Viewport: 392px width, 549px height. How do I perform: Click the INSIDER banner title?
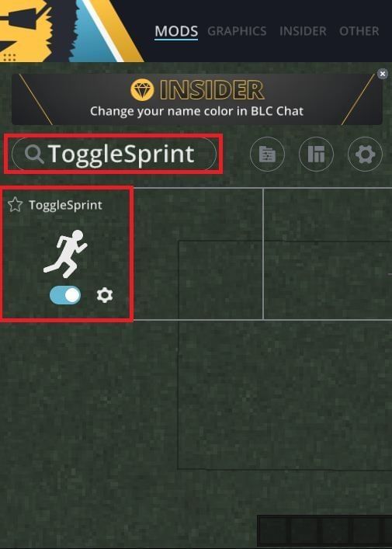pyautogui.click(x=212, y=90)
